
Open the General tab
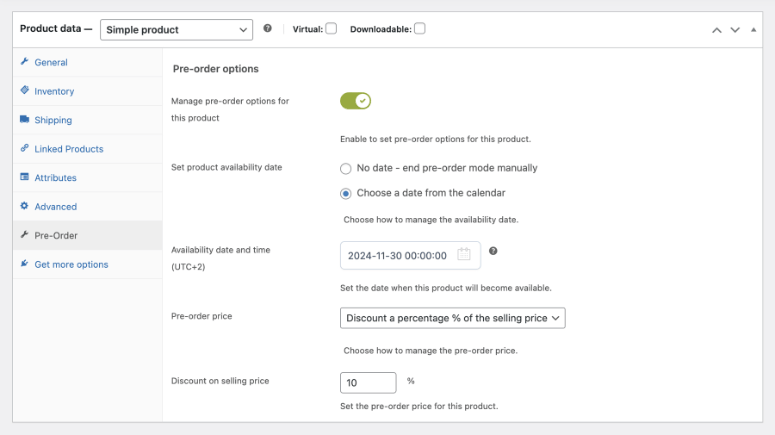point(87,62)
